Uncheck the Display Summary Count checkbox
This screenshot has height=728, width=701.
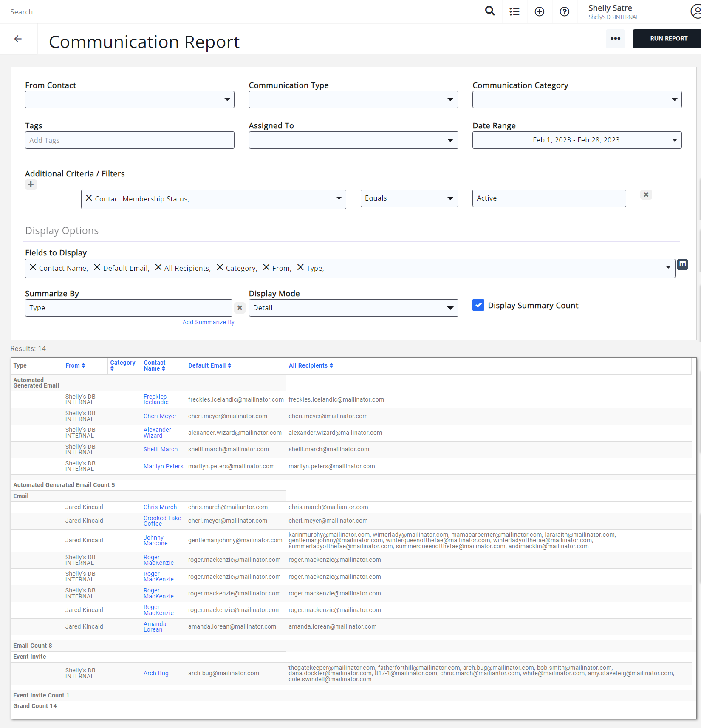(x=478, y=305)
